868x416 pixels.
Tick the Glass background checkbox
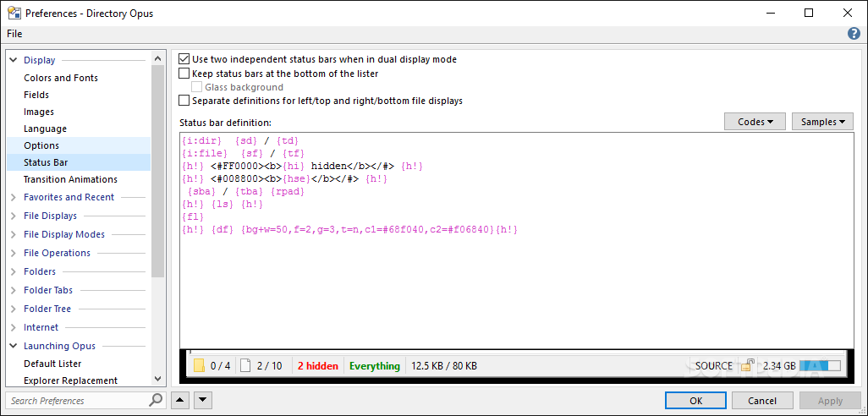pyautogui.click(x=196, y=87)
